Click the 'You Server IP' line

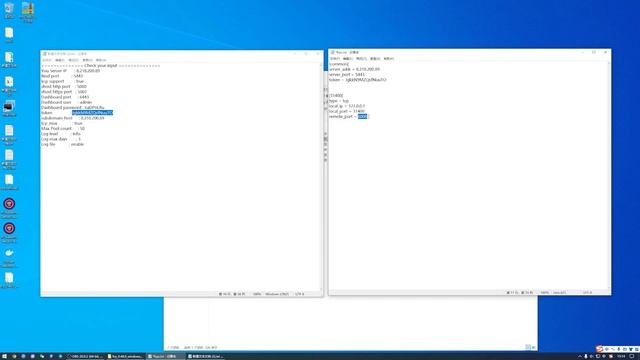coord(70,71)
